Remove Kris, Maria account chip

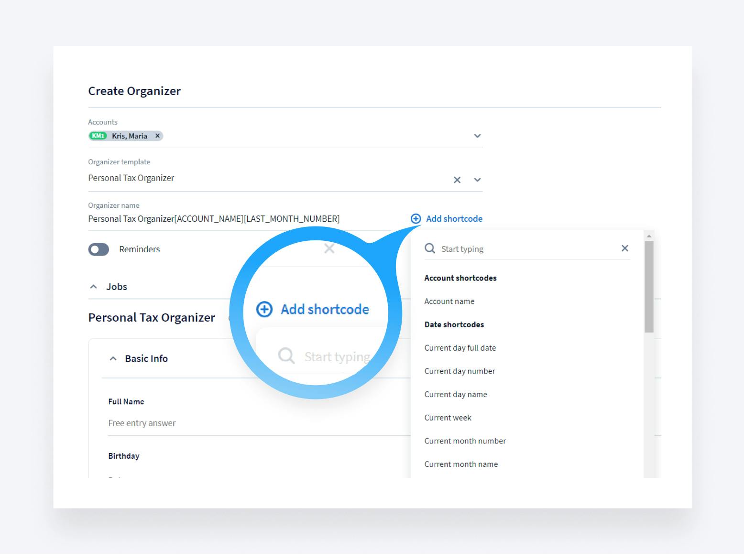coord(157,136)
